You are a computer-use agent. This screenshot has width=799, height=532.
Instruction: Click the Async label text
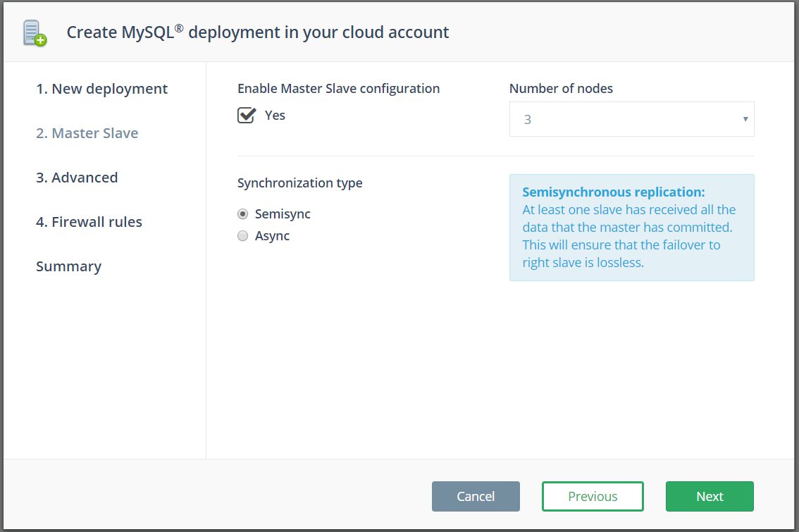(x=272, y=236)
